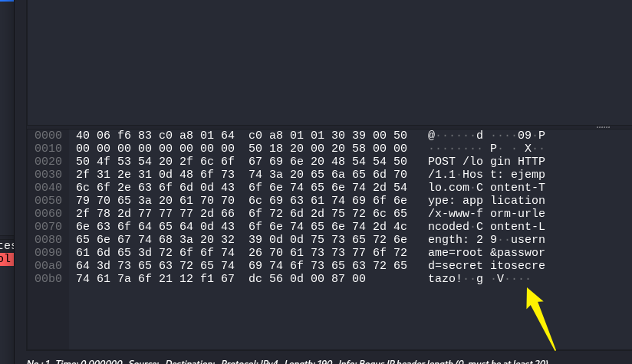The width and height of the screenshot is (632, 364).
Task: Click hex bytes 'dc 56 0d 00 87 00'
Action: pos(307,279)
